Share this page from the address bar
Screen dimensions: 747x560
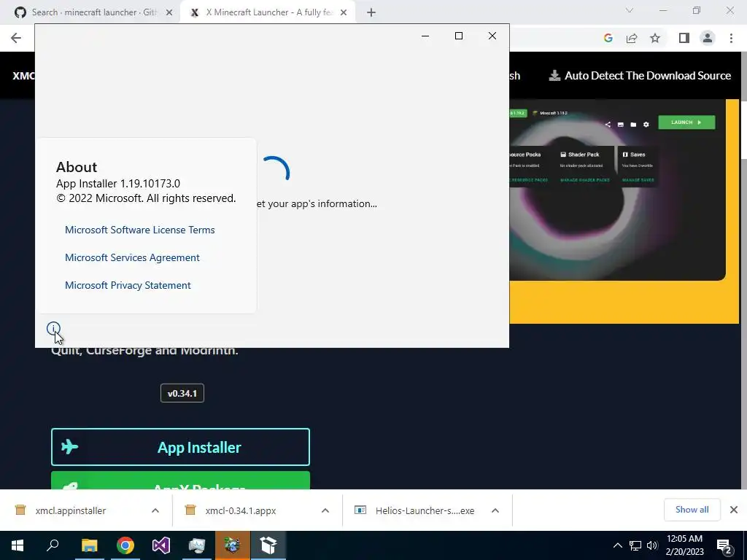tap(632, 38)
